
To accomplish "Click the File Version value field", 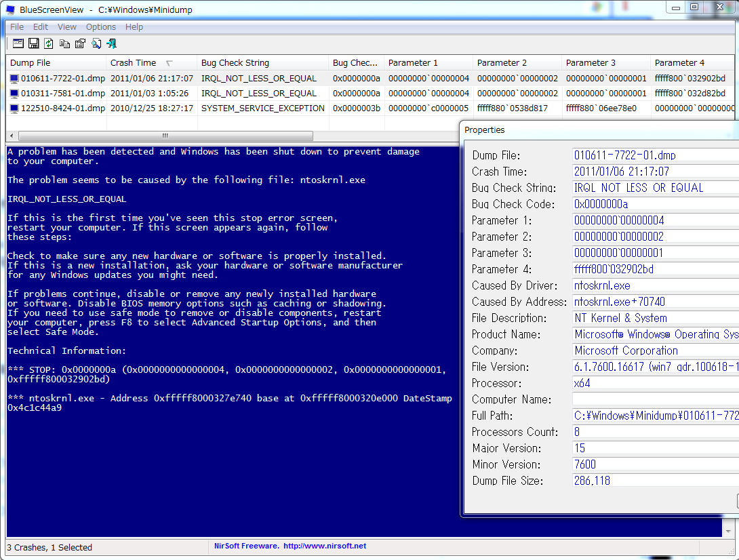I will (656, 367).
